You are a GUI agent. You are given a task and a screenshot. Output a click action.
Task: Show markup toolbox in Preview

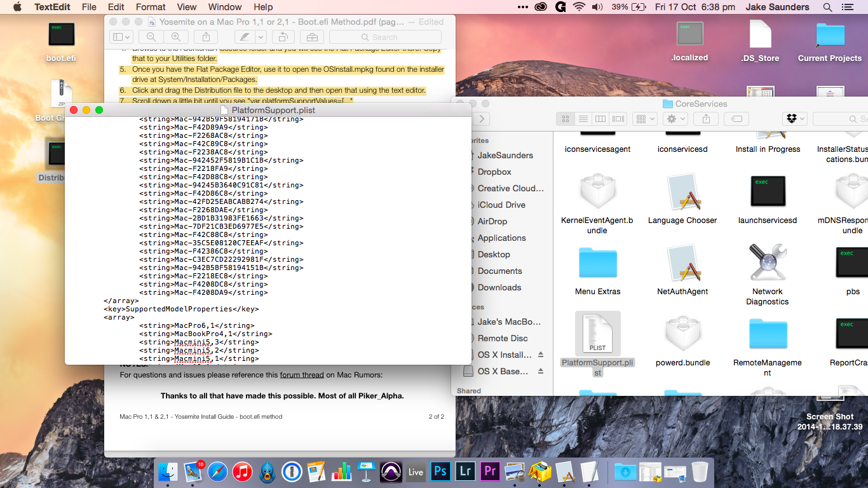coord(311,37)
